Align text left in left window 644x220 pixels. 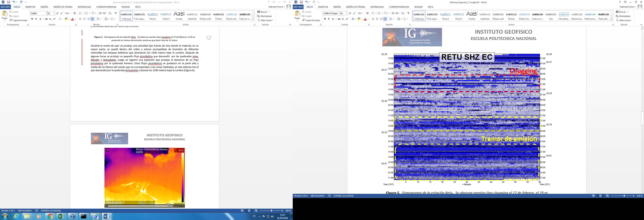pyautogui.click(x=80, y=19)
